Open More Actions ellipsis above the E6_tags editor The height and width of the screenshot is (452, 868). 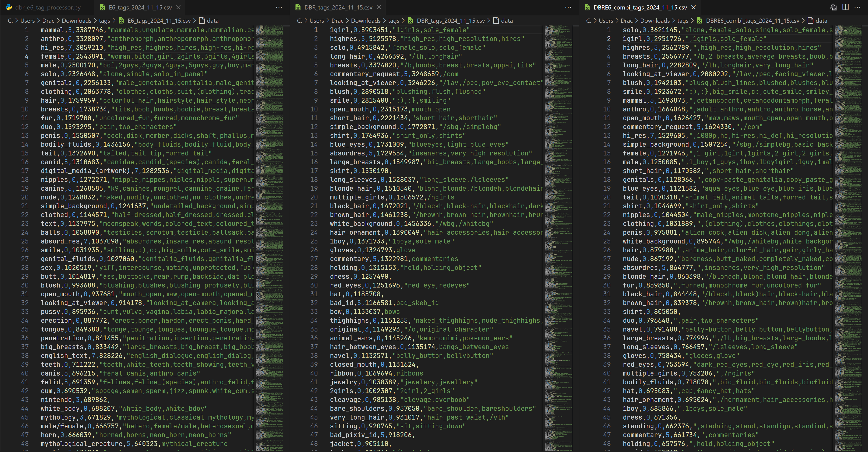(x=279, y=7)
